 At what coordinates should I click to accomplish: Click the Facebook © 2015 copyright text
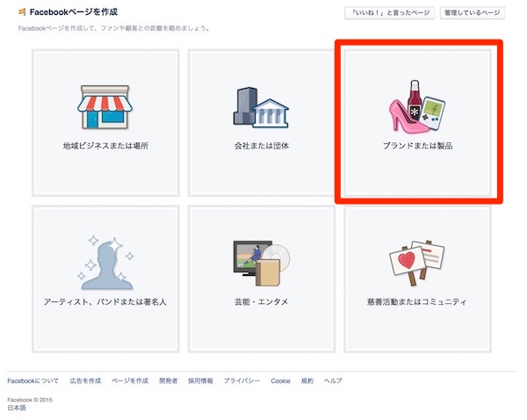[x=30, y=400]
